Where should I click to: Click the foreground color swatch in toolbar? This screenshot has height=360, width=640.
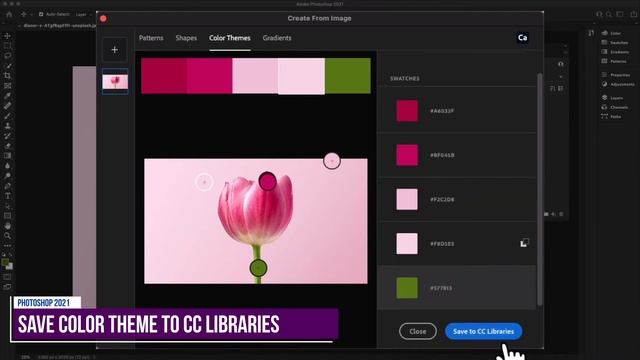(5, 262)
